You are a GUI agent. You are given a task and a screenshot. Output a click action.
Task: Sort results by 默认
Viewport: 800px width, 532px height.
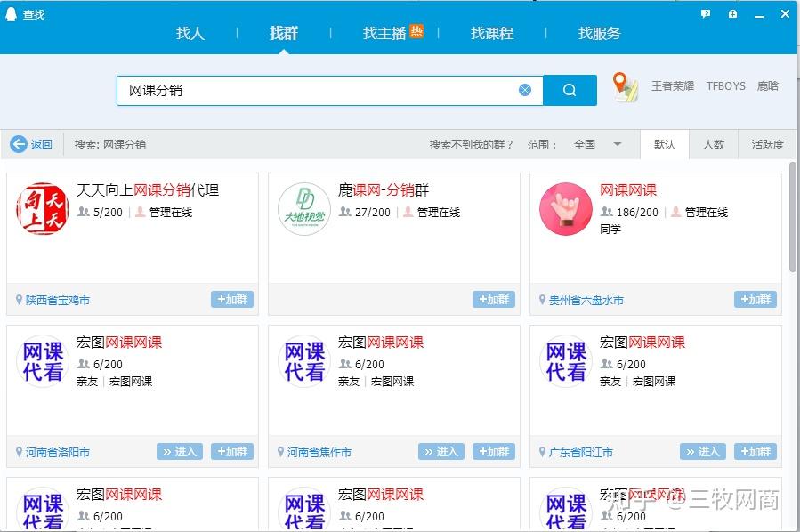664,145
